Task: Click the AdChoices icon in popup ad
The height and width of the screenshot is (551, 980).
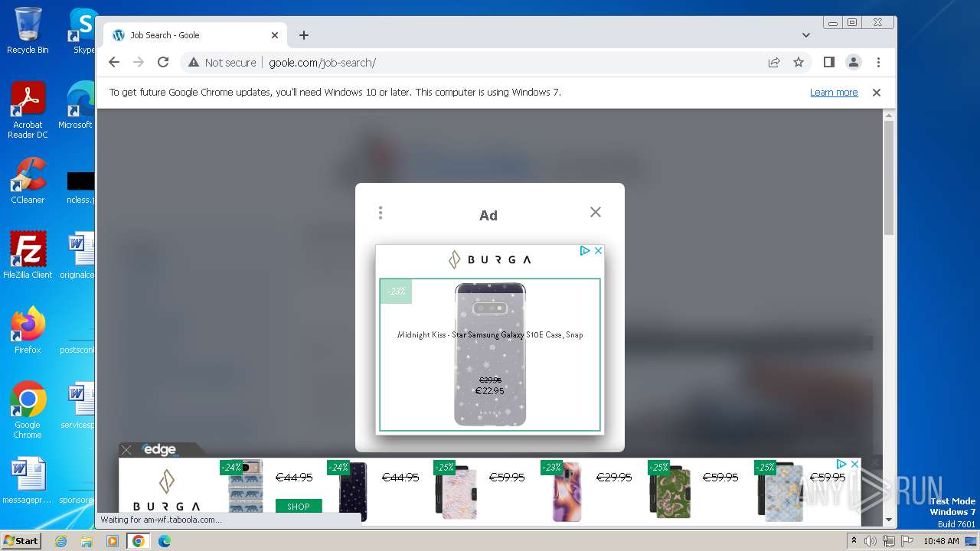Action: point(585,251)
